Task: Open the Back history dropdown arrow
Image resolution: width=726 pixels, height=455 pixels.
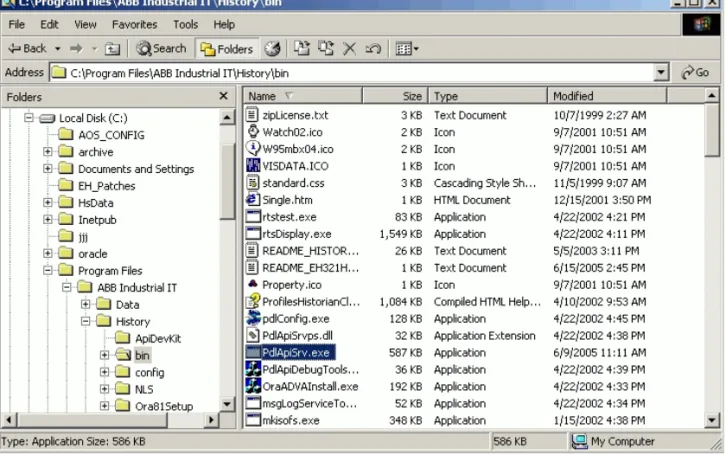Action: (x=57, y=49)
